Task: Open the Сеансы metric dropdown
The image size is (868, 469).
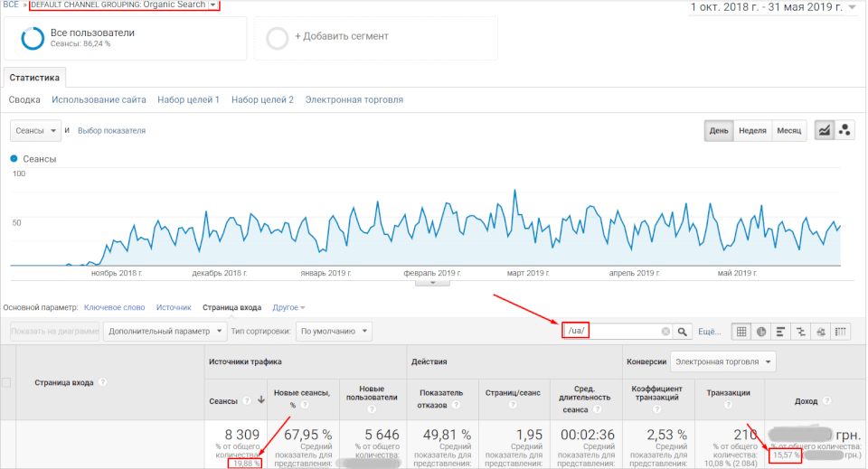Action: coord(36,131)
